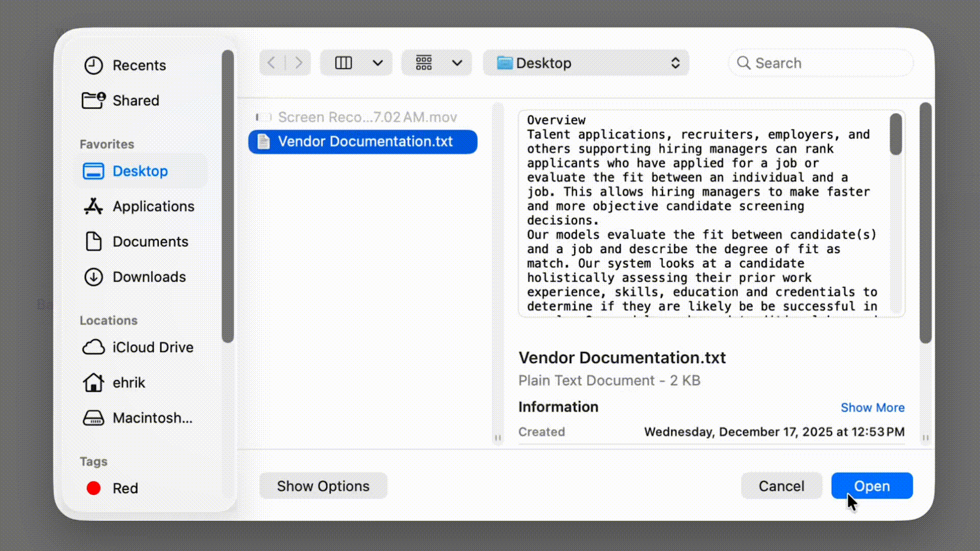The image size is (980, 551).
Task: Click the Show More link
Action: [872, 407]
